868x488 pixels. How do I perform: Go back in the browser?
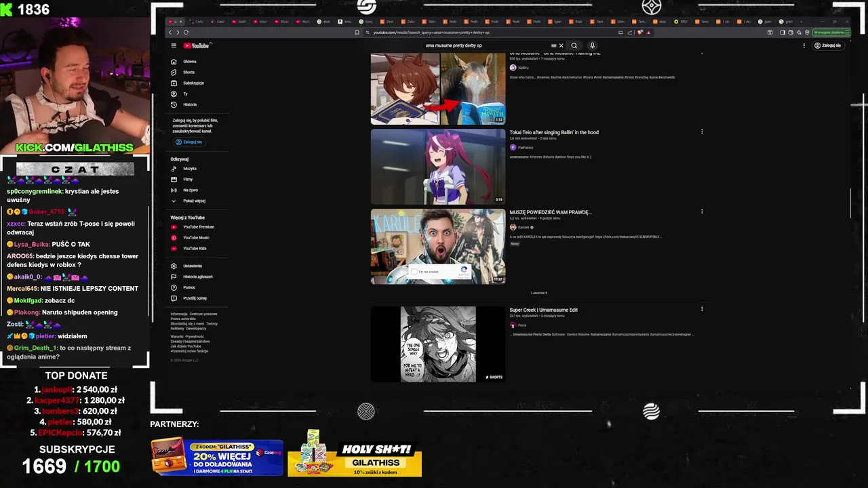[x=170, y=33]
